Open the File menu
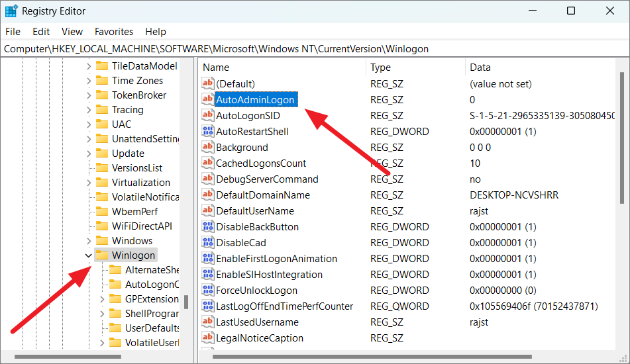The width and height of the screenshot is (630, 364). click(13, 31)
